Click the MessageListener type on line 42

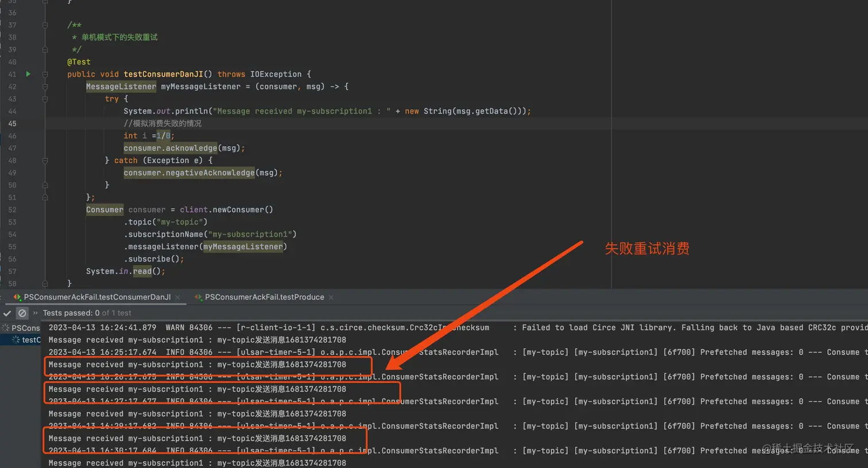(x=121, y=87)
